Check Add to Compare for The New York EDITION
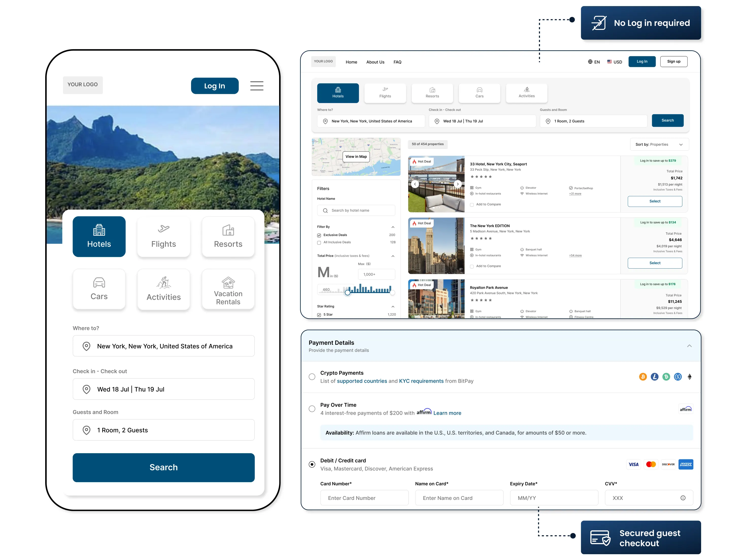The height and width of the screenshot is (560, 747). (x=472, y=267)
